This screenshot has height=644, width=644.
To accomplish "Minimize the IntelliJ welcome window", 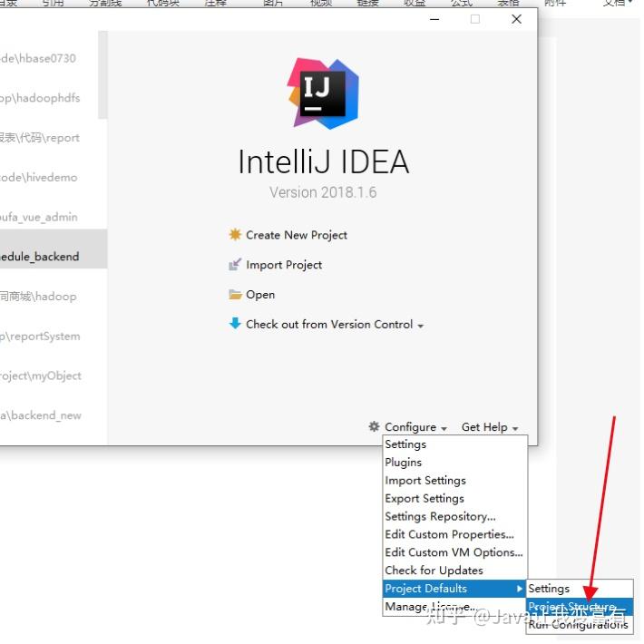I will point(434,19).
